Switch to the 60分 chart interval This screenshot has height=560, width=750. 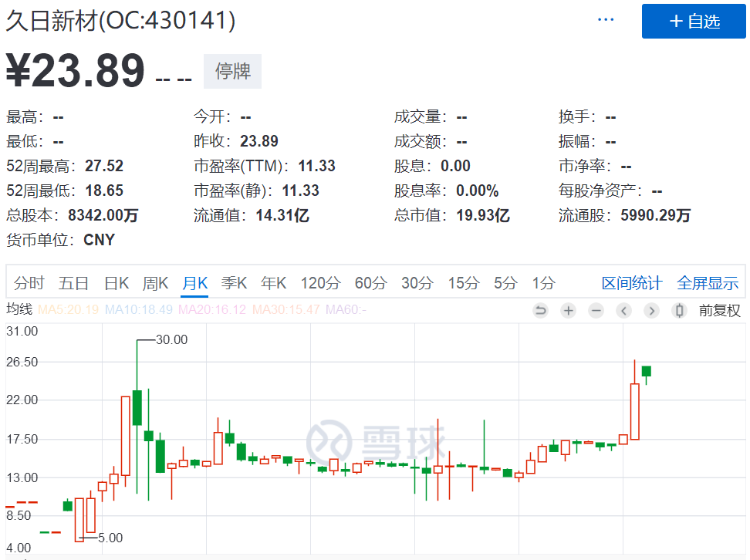point(370,283)
